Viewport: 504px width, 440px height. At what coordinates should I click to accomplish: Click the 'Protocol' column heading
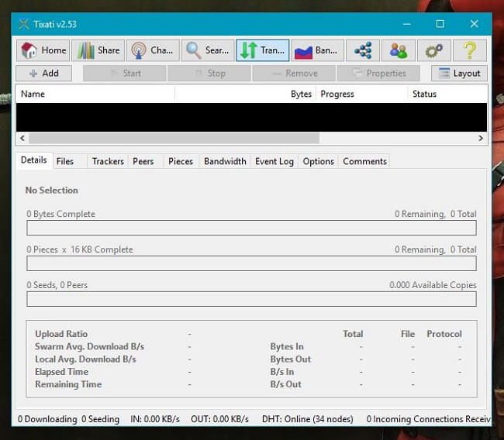tap(444, 334)
